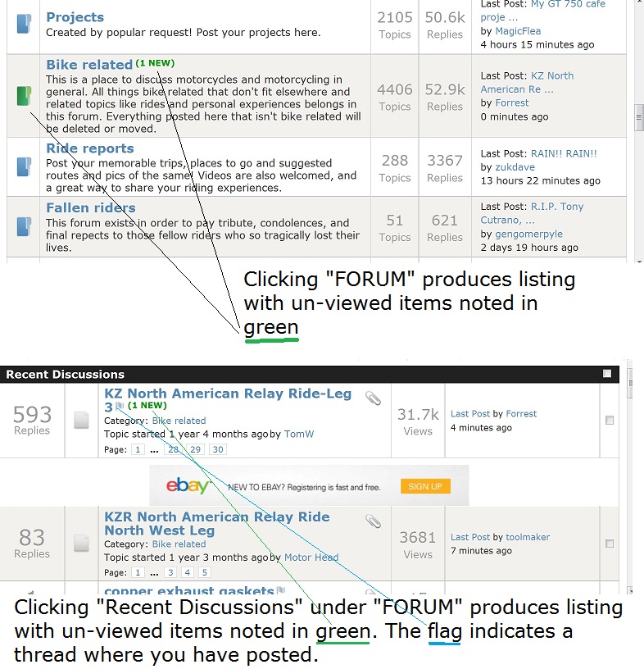Open the Bike related forum title link
This screenshot has width=644, height=669.
point(89,65)
